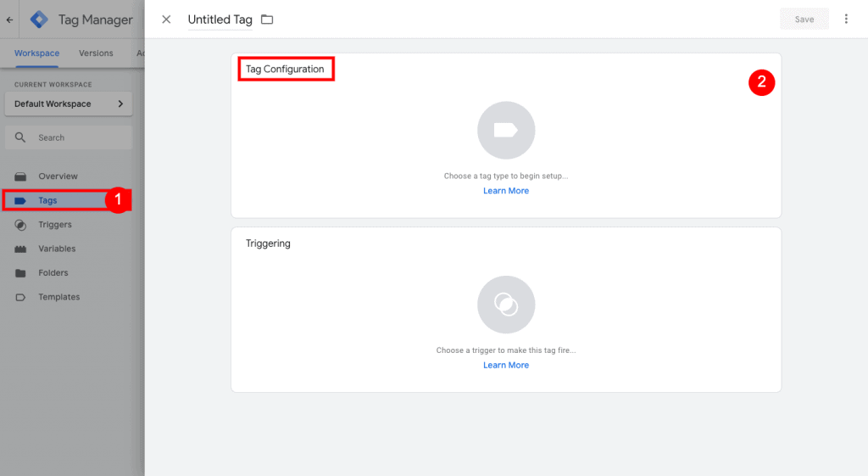Image resolution: width=868 pixels, height=476 pixels.
Task: Switch to the Versions tab
Action: click(96, 53)
